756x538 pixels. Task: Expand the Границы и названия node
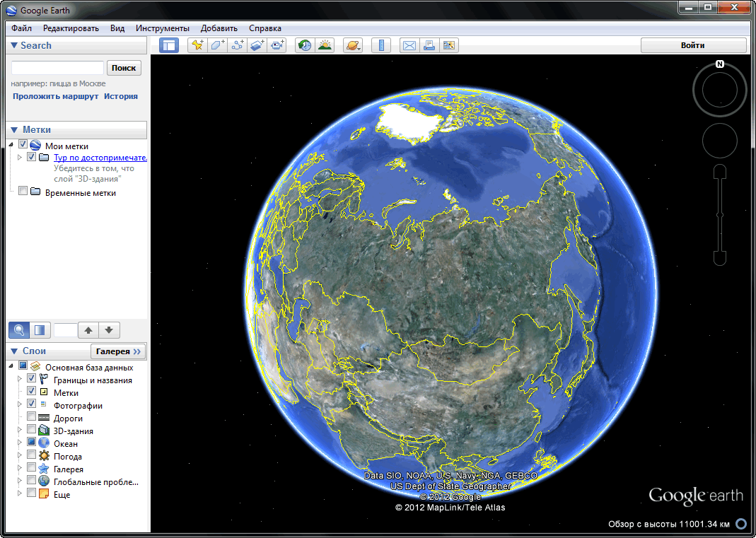[x=20, y=379]
